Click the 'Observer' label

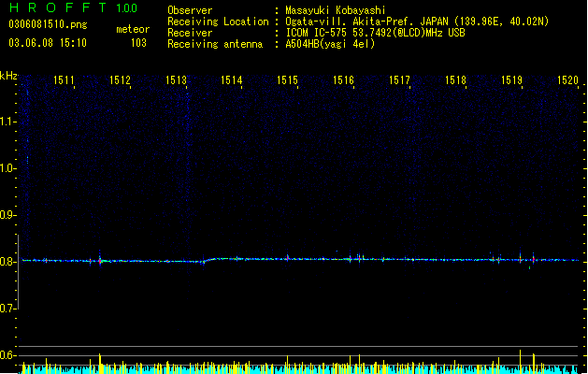pyautogui.click(x=190, y=10)
